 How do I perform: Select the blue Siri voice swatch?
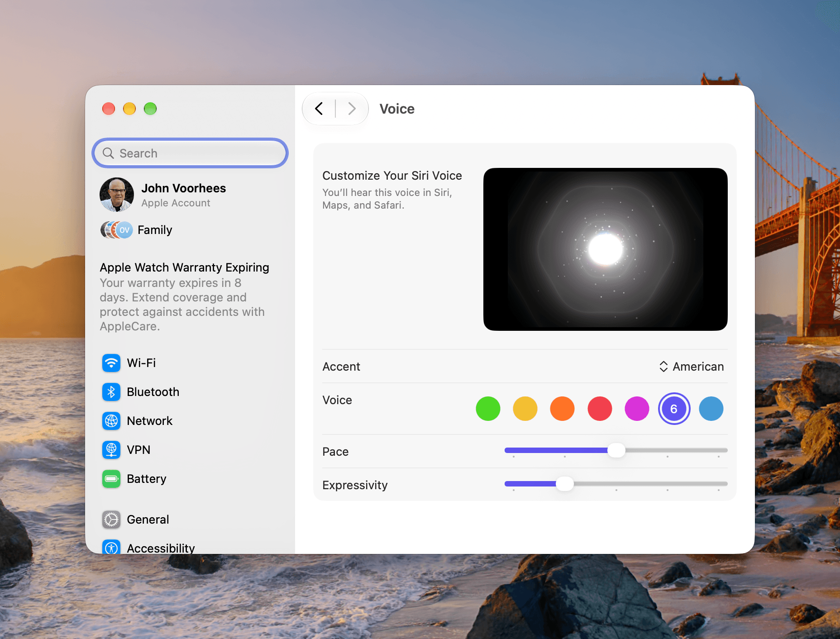[x=711, y=409]
